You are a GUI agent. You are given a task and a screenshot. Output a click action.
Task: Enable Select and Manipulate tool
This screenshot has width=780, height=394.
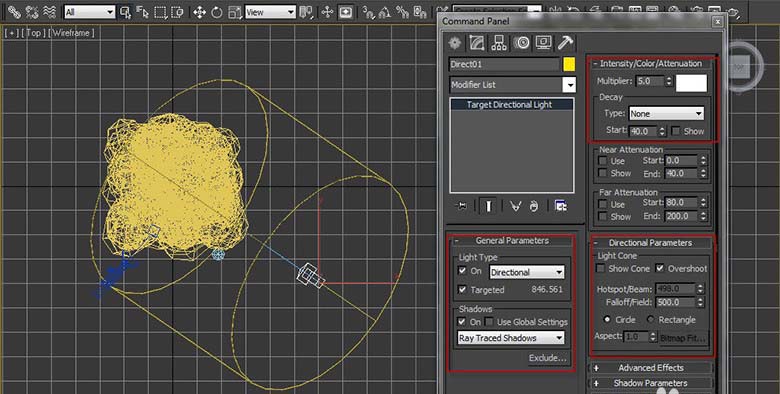[327, 12]
